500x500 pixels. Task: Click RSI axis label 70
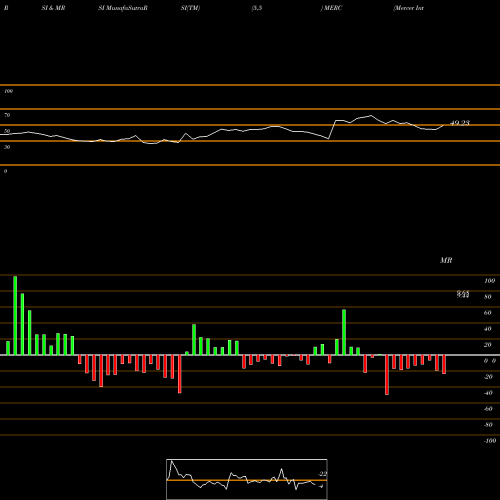point(7,115)
